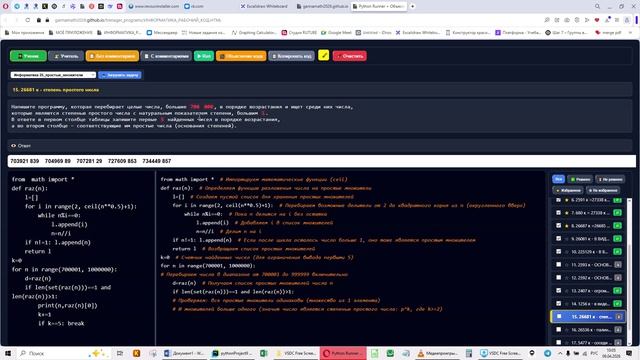Image resolution: width=640 pixels, height=360 pixels.
Task: Toggle the Ответ eye icon
Action: (13, 145)
